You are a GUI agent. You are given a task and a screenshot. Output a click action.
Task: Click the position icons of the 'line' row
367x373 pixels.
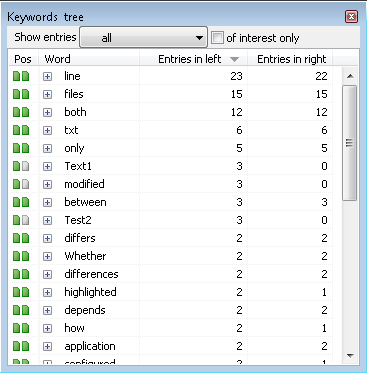pos(21,76)
